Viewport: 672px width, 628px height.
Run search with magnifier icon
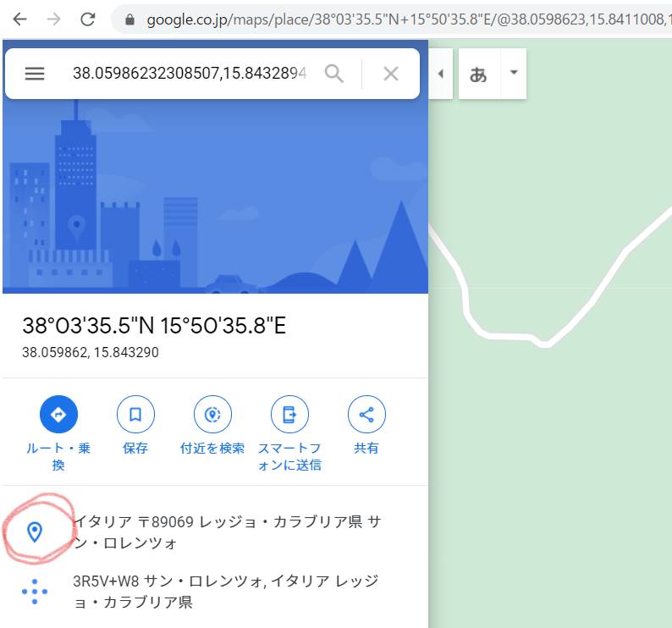[x=333, y=74]
